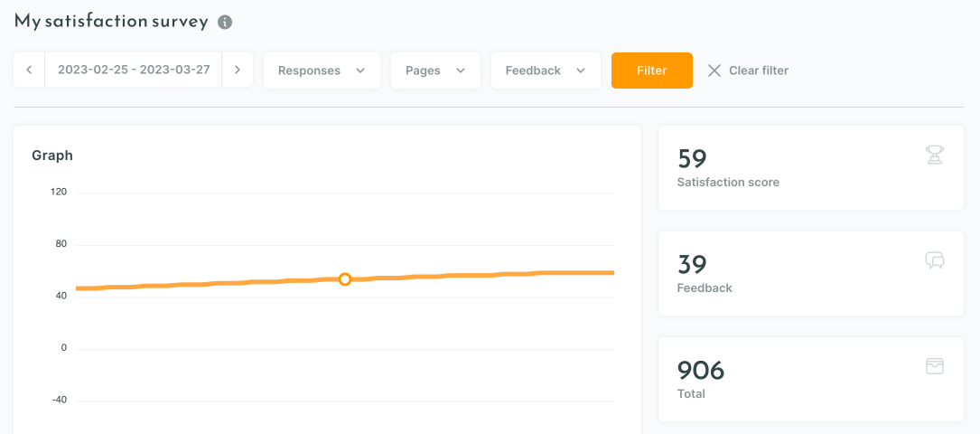Click the Graph heading

point(52,156)
